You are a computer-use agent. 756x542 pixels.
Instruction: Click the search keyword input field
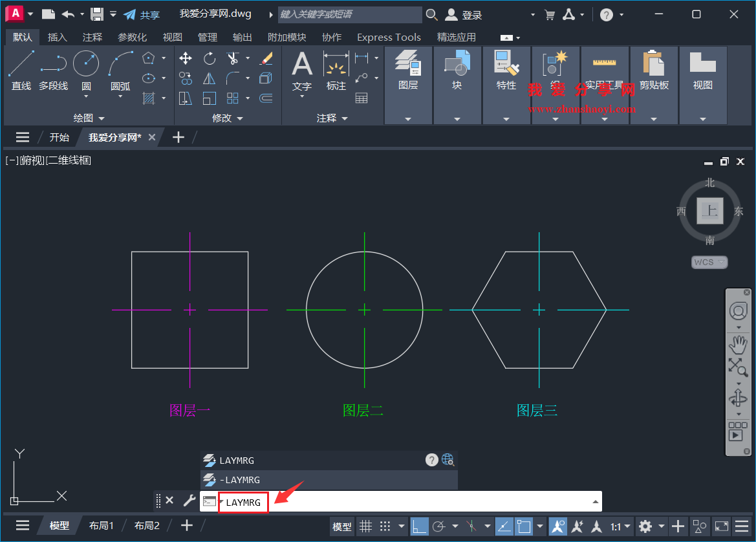350,14
